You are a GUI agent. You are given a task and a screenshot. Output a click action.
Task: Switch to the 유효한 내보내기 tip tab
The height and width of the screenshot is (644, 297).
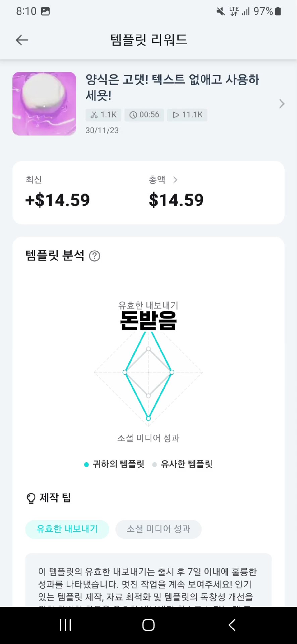point(67,529)
